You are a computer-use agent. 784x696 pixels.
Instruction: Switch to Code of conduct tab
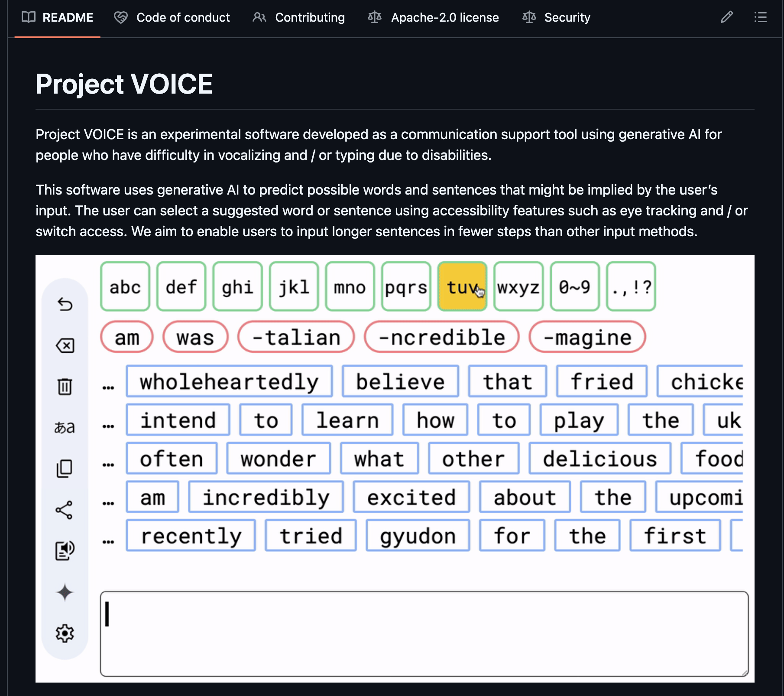coord(172,17)
